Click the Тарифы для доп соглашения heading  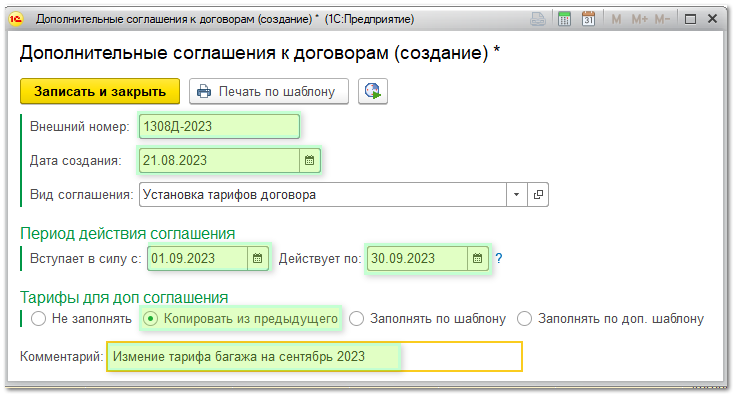124,297
